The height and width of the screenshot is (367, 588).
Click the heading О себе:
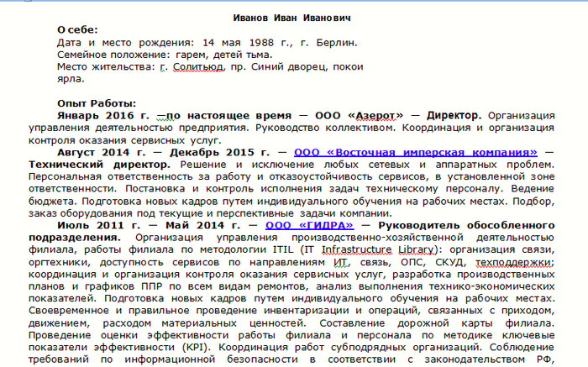tap(77, 30)
